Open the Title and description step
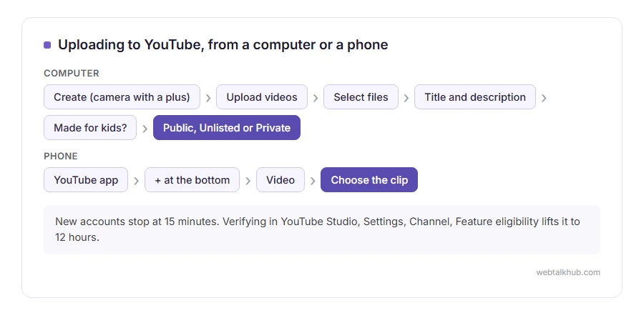Image resolution: width=644 pixels, height=313 pixels. [x=475, y=96]
